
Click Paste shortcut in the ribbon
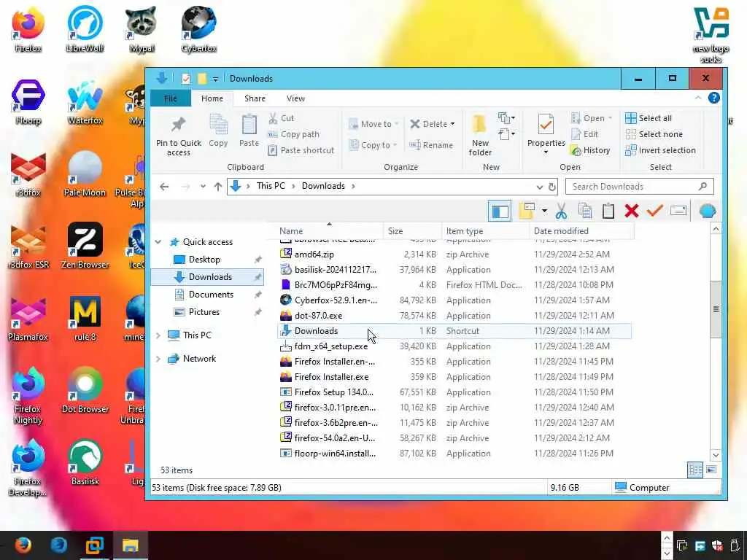pos(301,150)
